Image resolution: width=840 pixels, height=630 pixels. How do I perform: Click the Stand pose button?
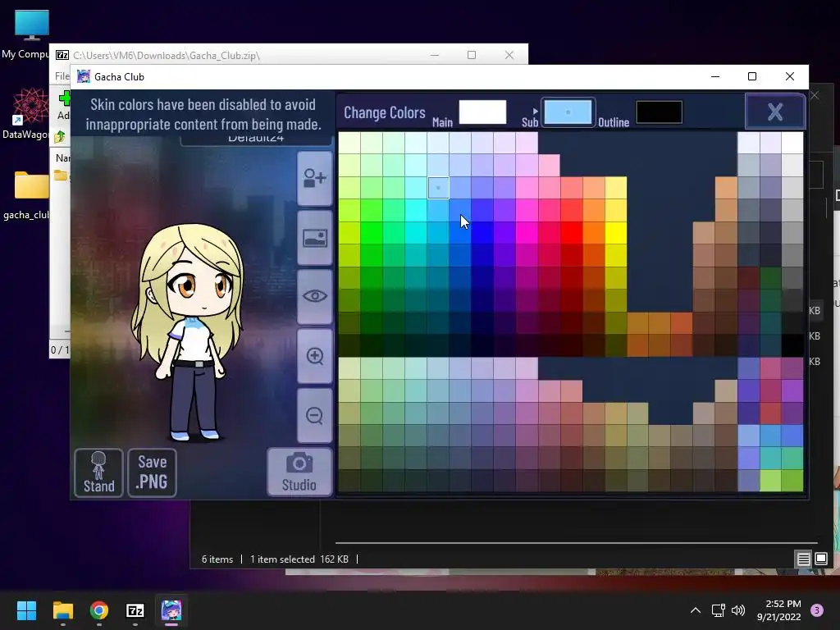(98, 472)
